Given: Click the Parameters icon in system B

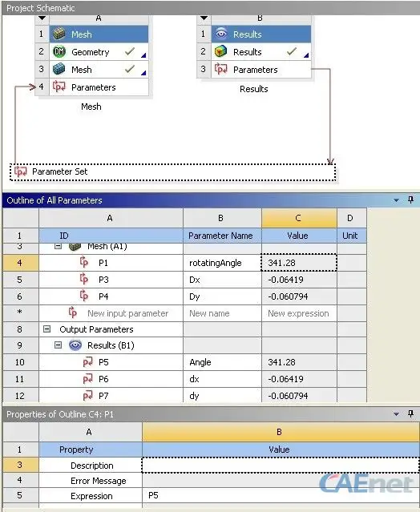Looking at the screenshot, I should tap(221, 69).
